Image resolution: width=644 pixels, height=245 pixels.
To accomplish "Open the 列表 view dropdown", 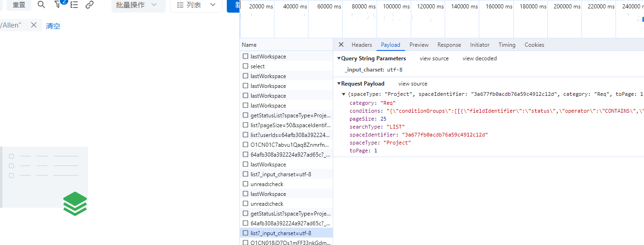I will point(196,5).
